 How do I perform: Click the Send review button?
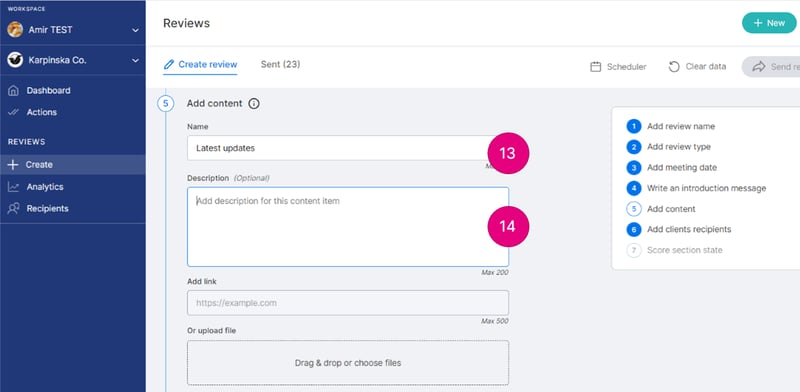tap(771, 67)
